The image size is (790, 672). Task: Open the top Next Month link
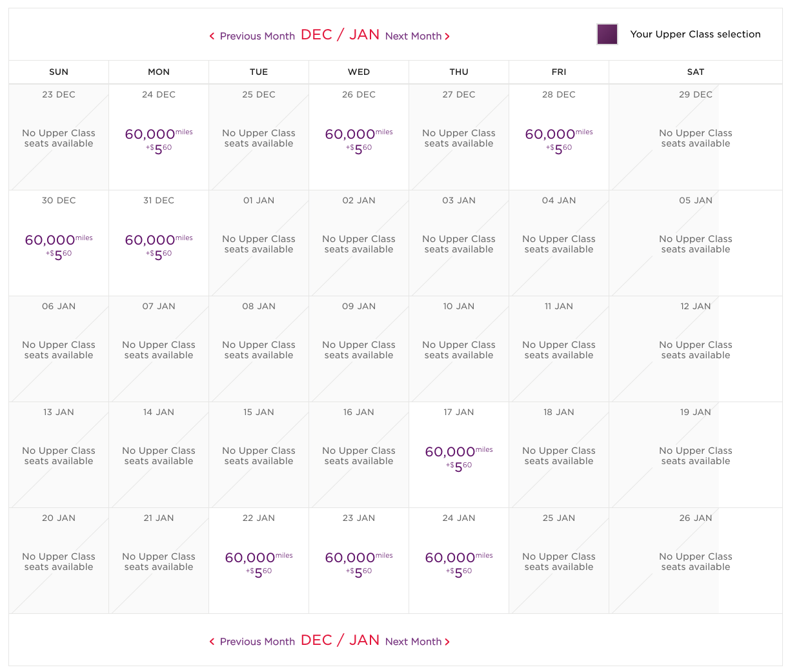(413, 36)
